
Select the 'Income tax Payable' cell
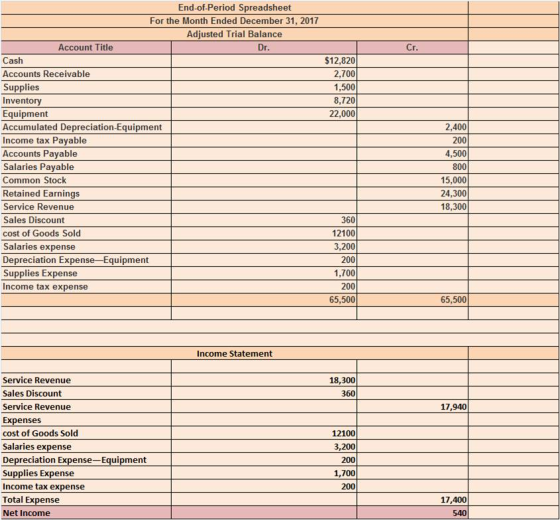pos(86,140)
